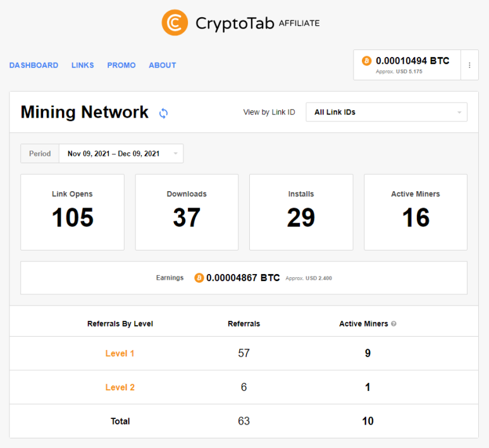Click the Earnings 0.00004867 BTC value
Viewport: 489px width, 448px height.
pyautogui.click(x=243, y=278)
